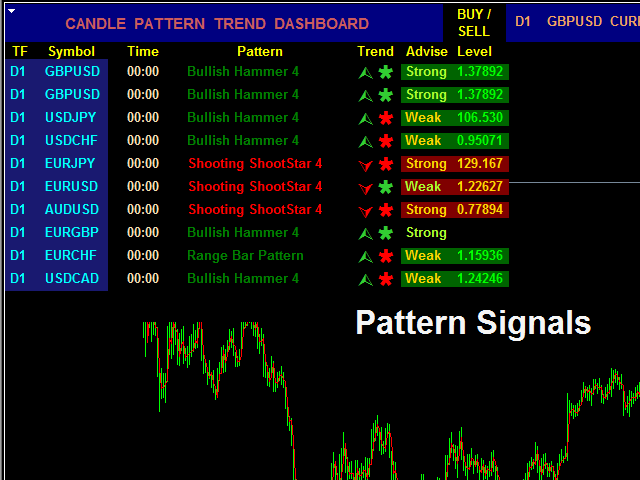Image resolution: width=640 pixels, height=480 pixels.
Task: Click the green up arrow in USDCAD row
Action: coord(366,279)
